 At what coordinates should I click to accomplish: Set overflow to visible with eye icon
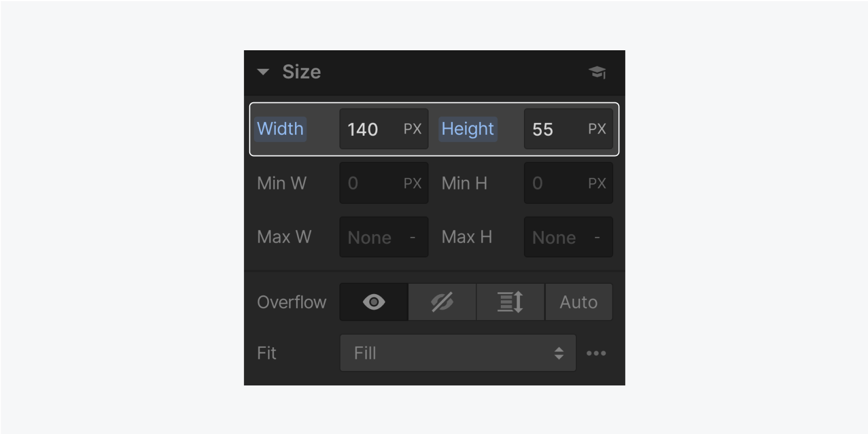tap(373, 302)
